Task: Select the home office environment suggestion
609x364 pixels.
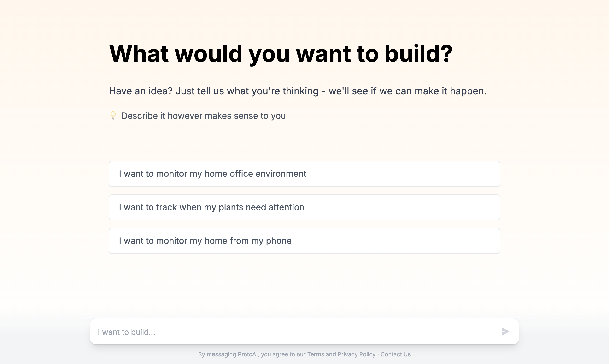Action: pos(304,174)
